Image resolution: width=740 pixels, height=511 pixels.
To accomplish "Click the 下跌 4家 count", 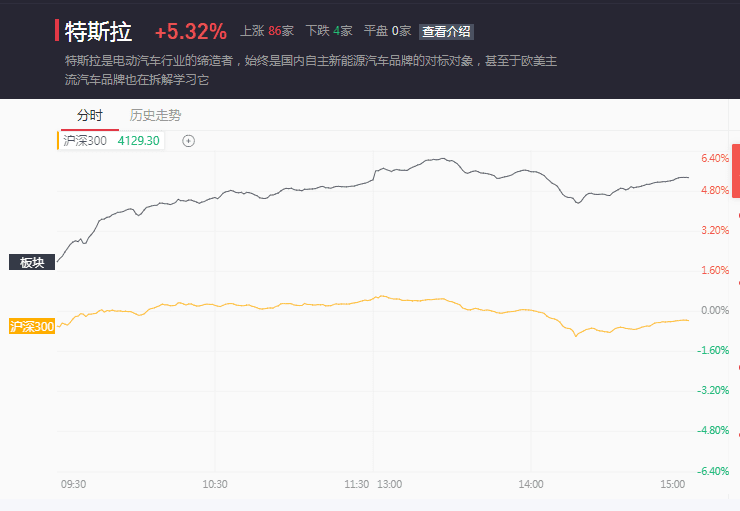I will 329,31.
